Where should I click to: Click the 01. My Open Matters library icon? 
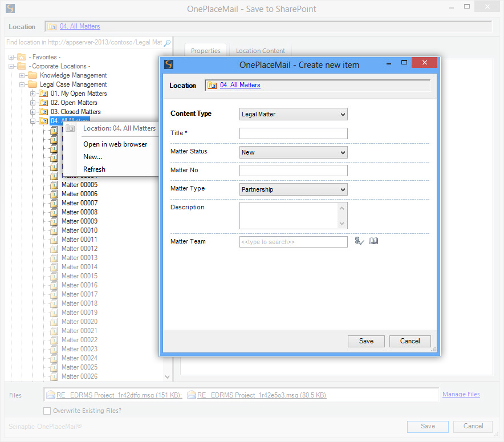[43, 94]
